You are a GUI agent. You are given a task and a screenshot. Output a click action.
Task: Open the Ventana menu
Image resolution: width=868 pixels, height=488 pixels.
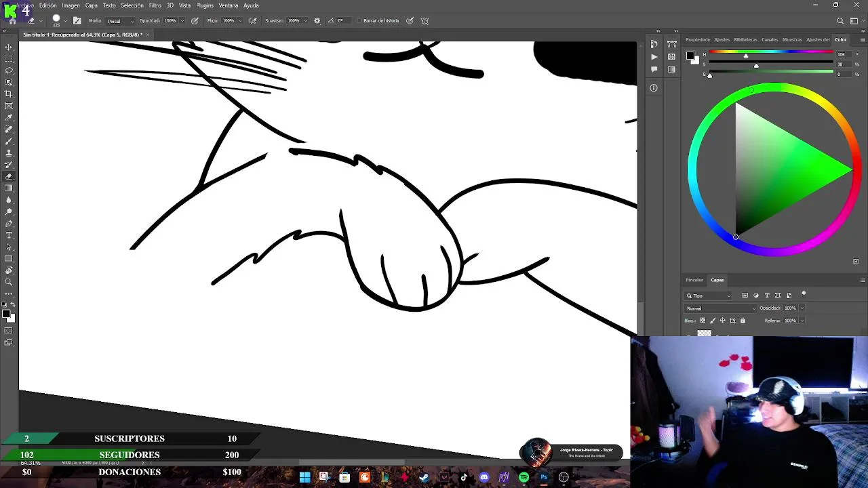[x=229, y=5]
